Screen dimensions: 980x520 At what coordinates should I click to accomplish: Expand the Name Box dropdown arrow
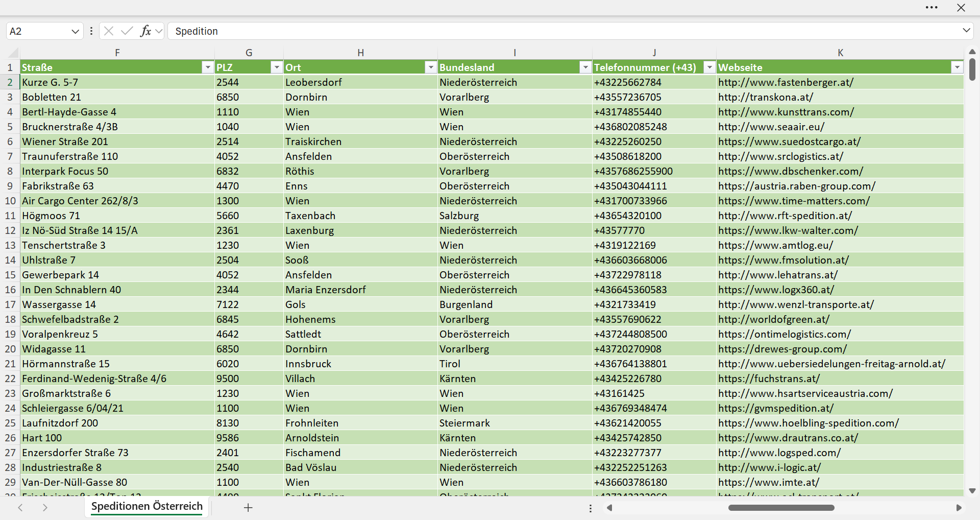pyautogui.click(x=75, y=31)
